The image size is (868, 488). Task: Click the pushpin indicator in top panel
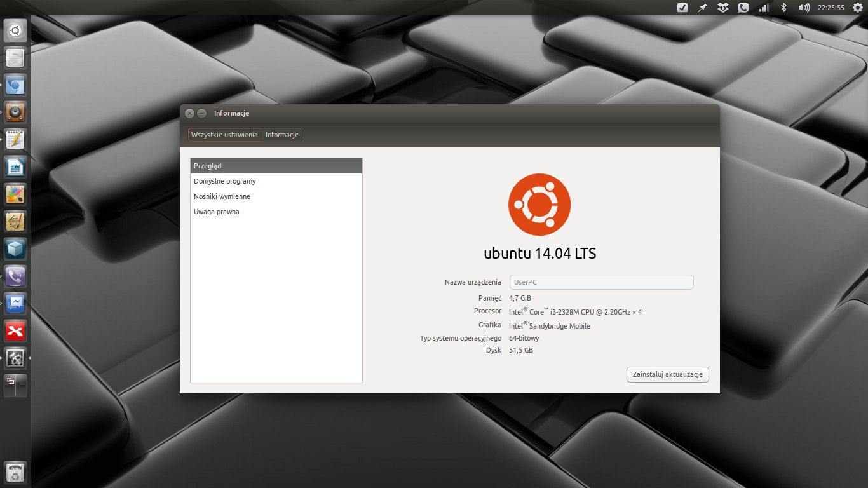[x=702, y=8]
